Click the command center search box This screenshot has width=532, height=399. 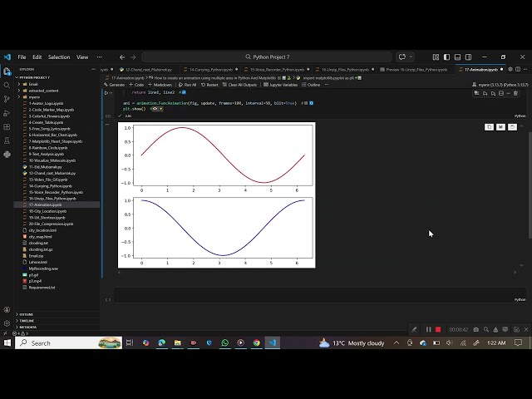[x=267, y=57]
